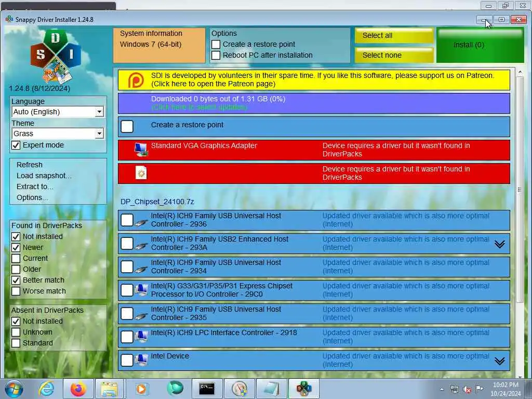
Task: Click the download progress bar banner
Action: (x=314, y=103)
